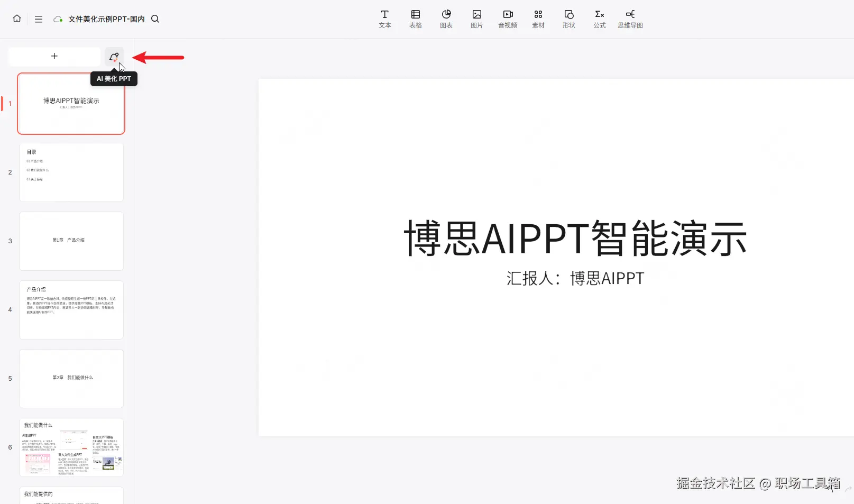Image resolution: width=854 pixels, height=504 pixels.
Task: Select slide 4 thumbnail 产品介绍
Action: tap(71, 310)
